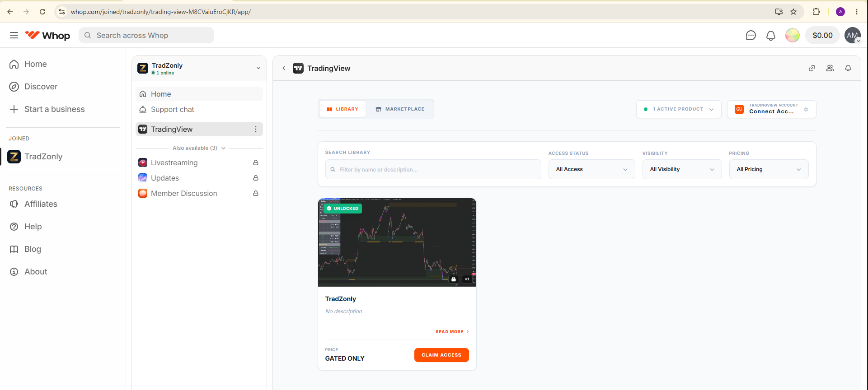
Task: Click the lock icon on chart thumbnail
Action: click(454, 279)
